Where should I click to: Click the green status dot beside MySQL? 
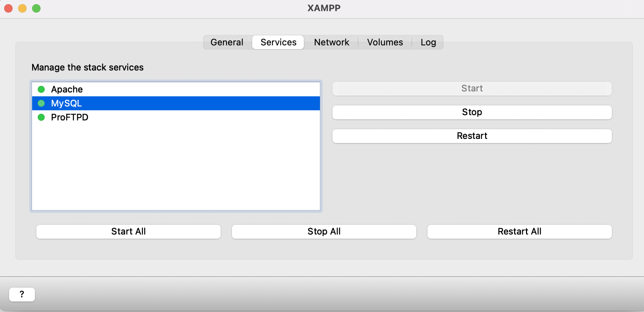[41, 103]
